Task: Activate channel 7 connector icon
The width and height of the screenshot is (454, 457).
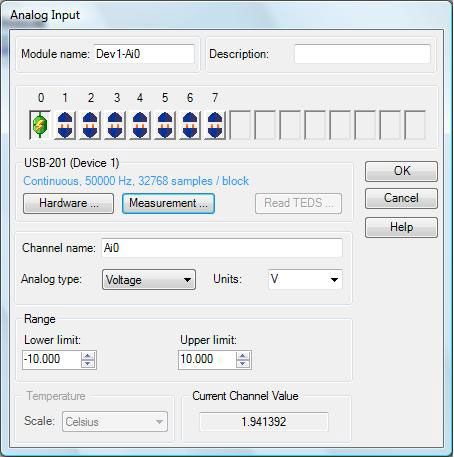Action: (x=215, y=125)
